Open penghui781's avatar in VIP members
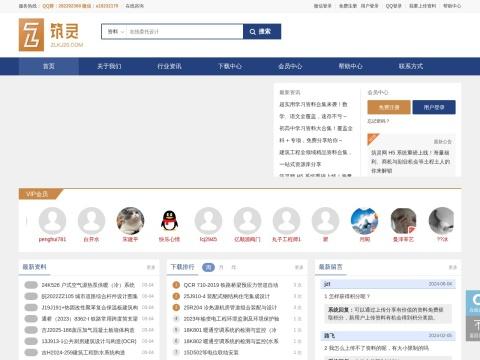Viewport: 480px width, 360px height. tap(52, 221)
